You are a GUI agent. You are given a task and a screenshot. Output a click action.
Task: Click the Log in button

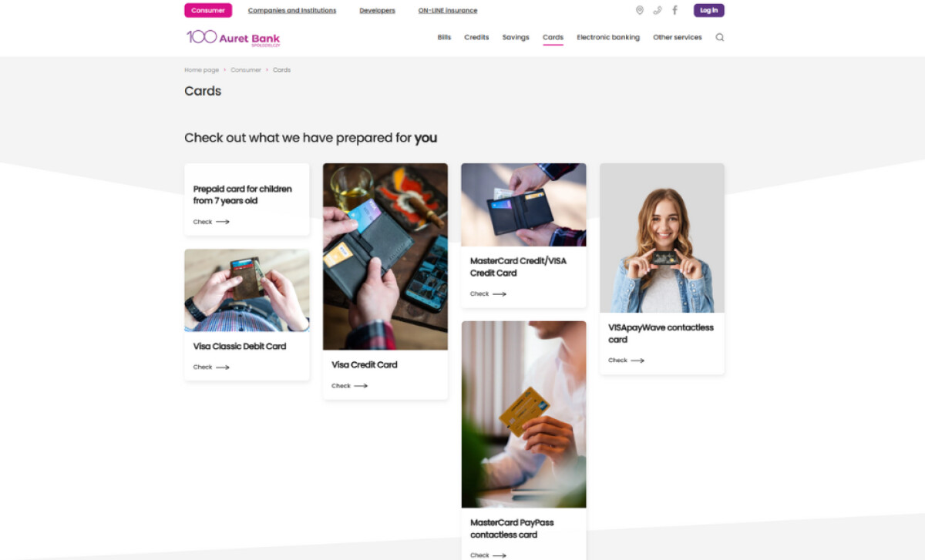tap(709, 11)
